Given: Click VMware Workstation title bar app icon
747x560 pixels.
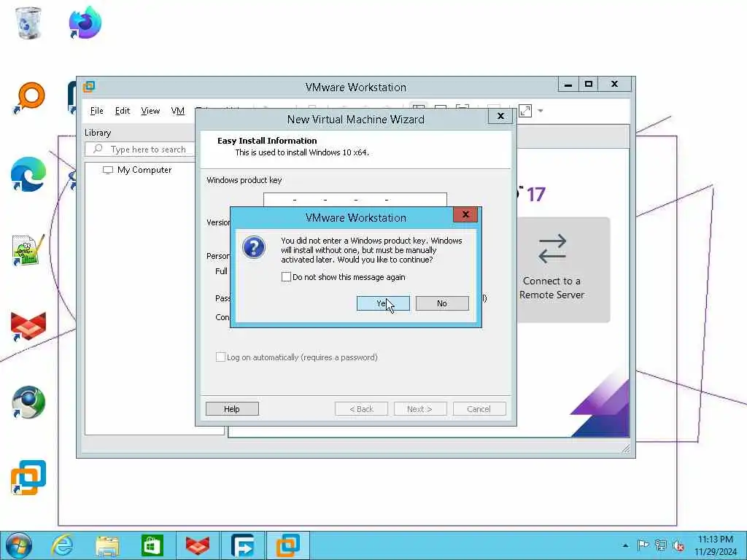Looking at the screenshot, I should [89, 87].
